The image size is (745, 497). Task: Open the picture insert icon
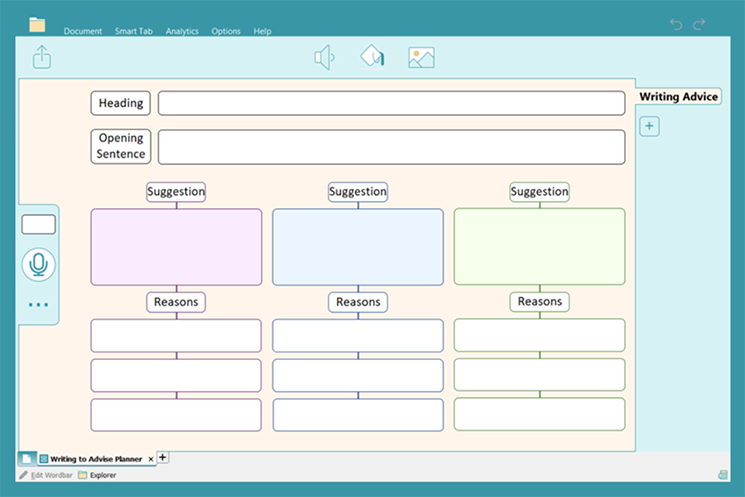point(421,57)
